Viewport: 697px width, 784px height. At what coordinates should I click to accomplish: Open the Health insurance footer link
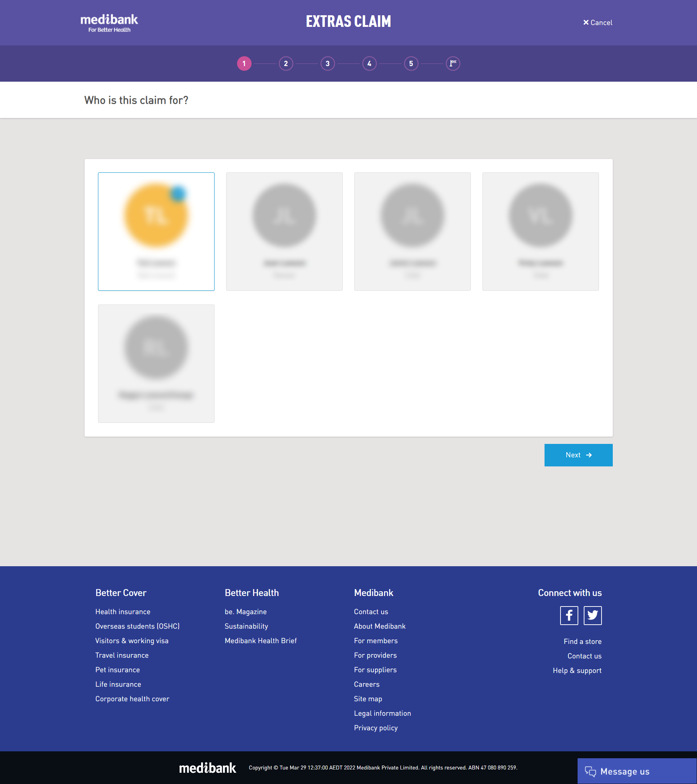tap(123, 612)
